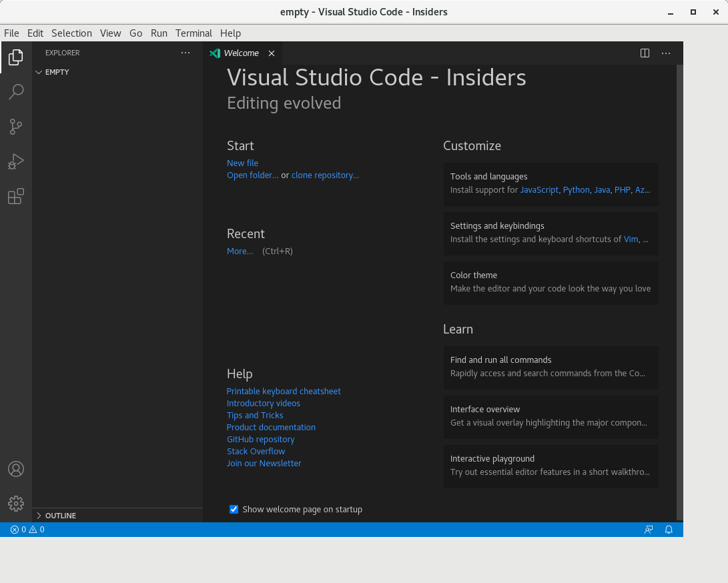Click the New file link
The image size is (728, 583).
242,163
